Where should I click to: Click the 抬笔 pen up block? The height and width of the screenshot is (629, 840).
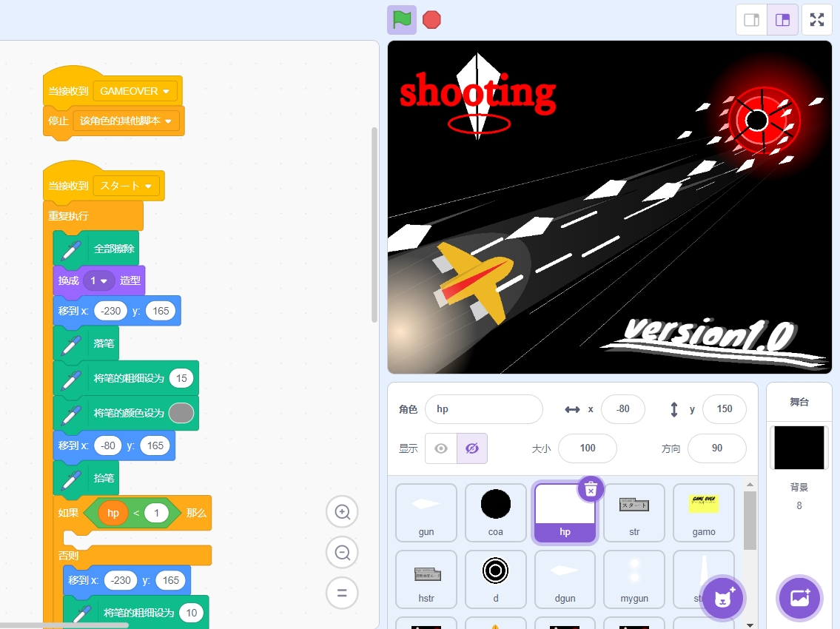[87, 478]
